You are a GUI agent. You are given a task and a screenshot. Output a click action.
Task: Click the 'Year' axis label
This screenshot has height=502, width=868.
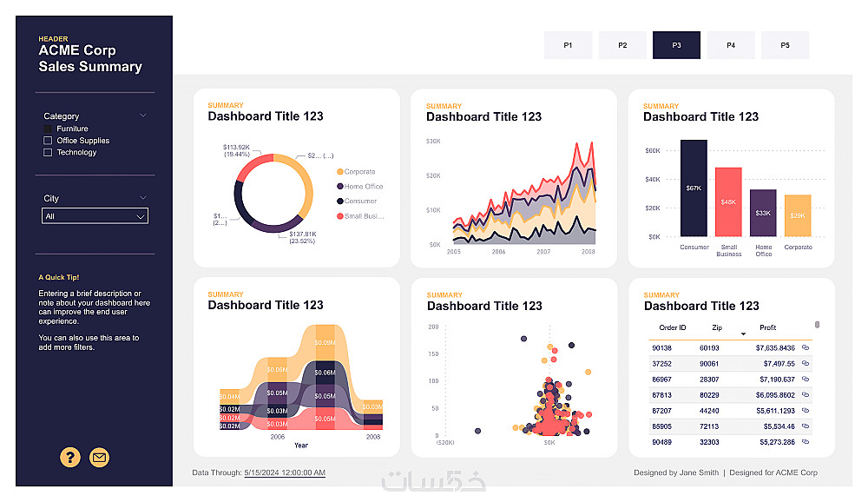point(301,446)
